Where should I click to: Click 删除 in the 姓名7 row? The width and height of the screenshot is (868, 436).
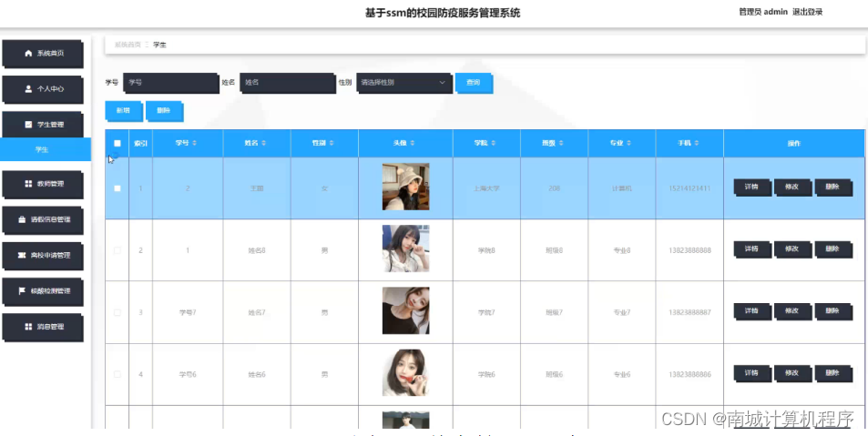(832, 311)
